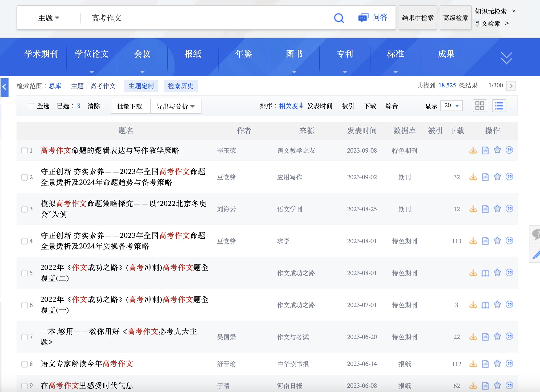Favorite result 3 with star icon

point(497,209)
